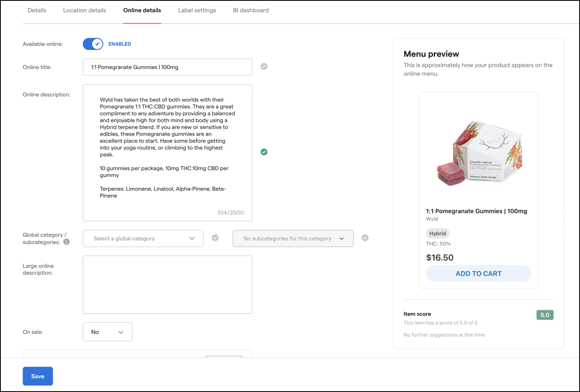
Task: Click into the Large online description text area
Action: click(167, 285)
